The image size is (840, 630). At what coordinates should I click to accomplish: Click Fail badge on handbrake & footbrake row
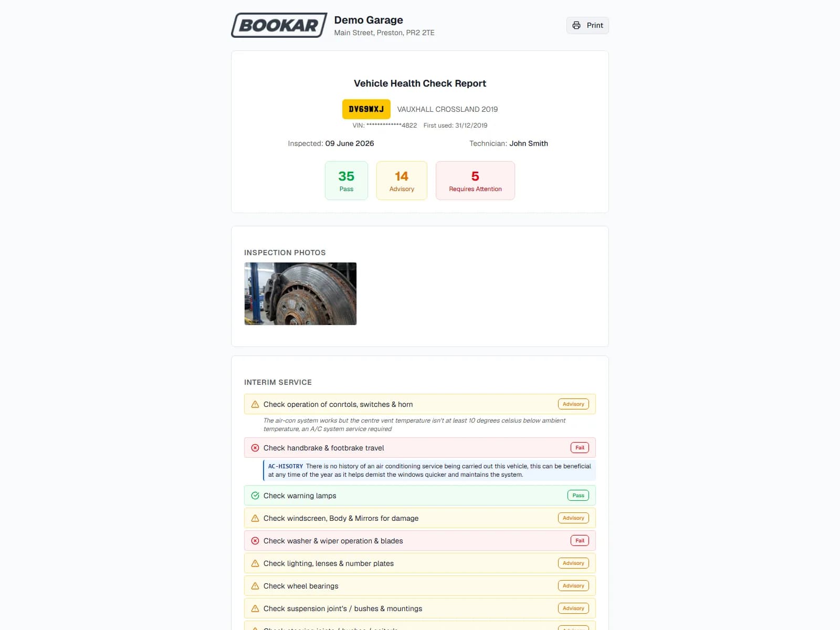click(x=580, y=448)
